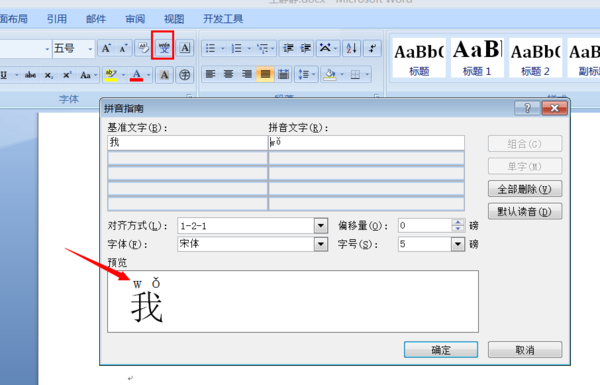This screenshot has height=385, width=600.
Task: Click Distributed alignment icon
Action: tap(284, 74)
